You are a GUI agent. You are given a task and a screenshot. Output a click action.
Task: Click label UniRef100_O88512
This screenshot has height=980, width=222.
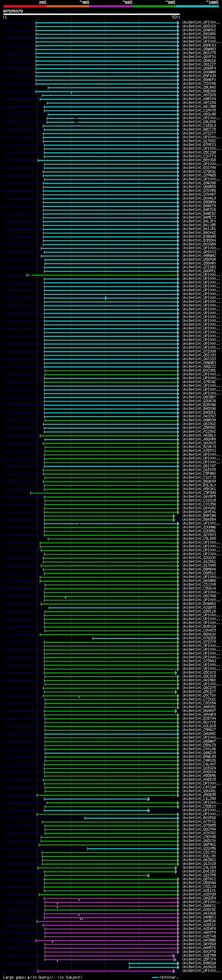pyautogui.click(x=199, y=573)
